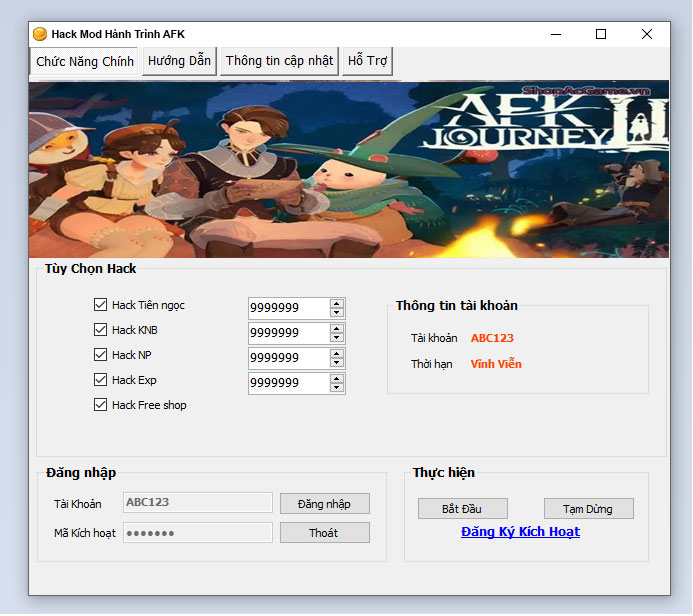
Task: Increase the Hack Exp value with up arrow
Action: click(337, 379)
